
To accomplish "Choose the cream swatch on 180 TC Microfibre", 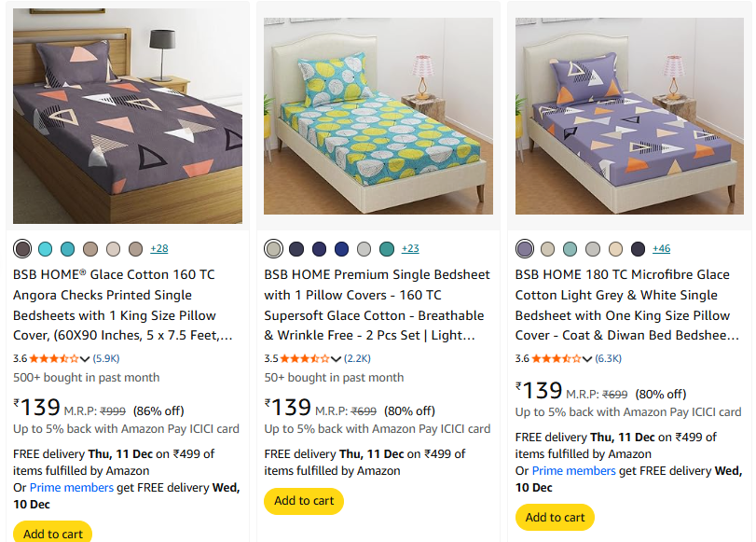I will coord(615,249).
